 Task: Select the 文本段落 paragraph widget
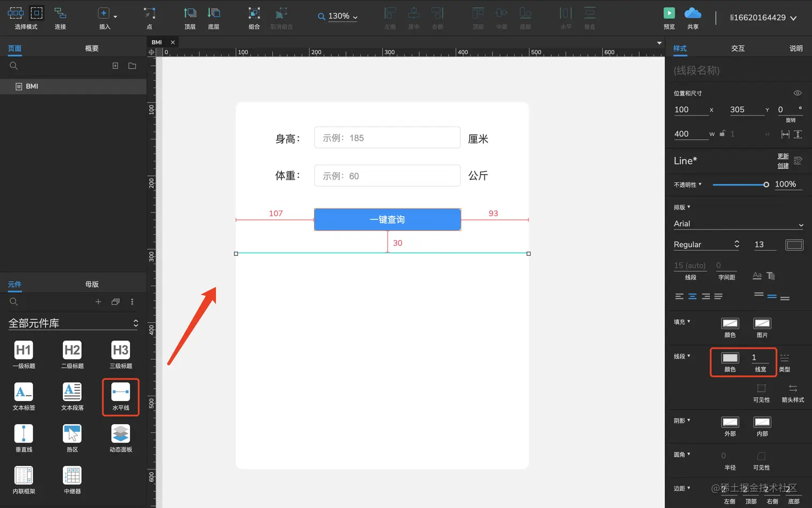72,397
